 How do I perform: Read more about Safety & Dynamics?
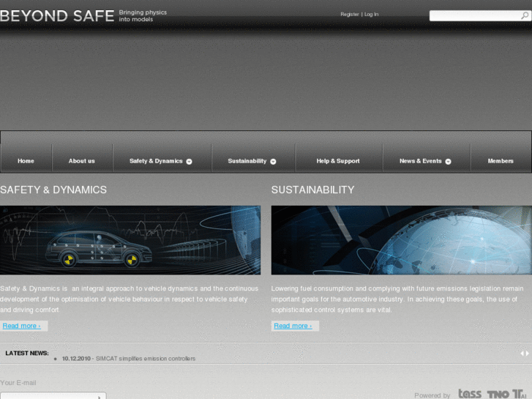(x=22, y=326)
